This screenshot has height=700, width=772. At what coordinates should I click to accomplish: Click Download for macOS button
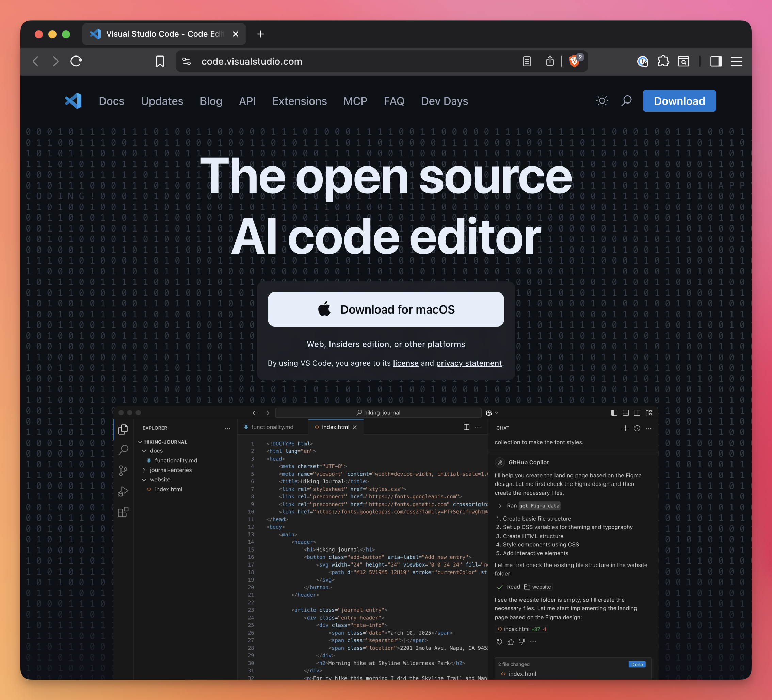tap(386, 309)
